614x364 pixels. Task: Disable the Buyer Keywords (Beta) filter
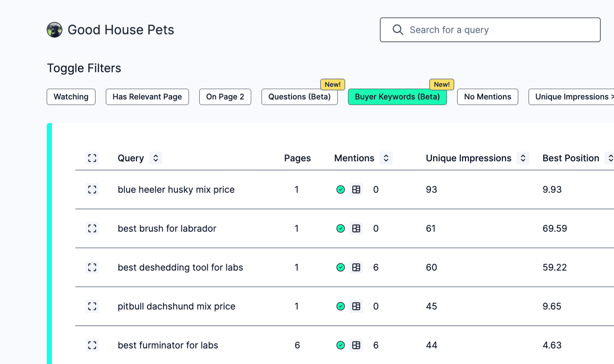[397, 97]
